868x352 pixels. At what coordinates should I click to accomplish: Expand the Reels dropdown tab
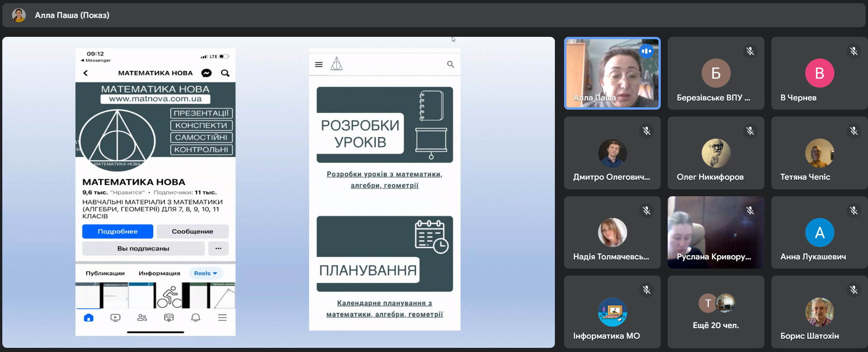[x=205, y=273]
